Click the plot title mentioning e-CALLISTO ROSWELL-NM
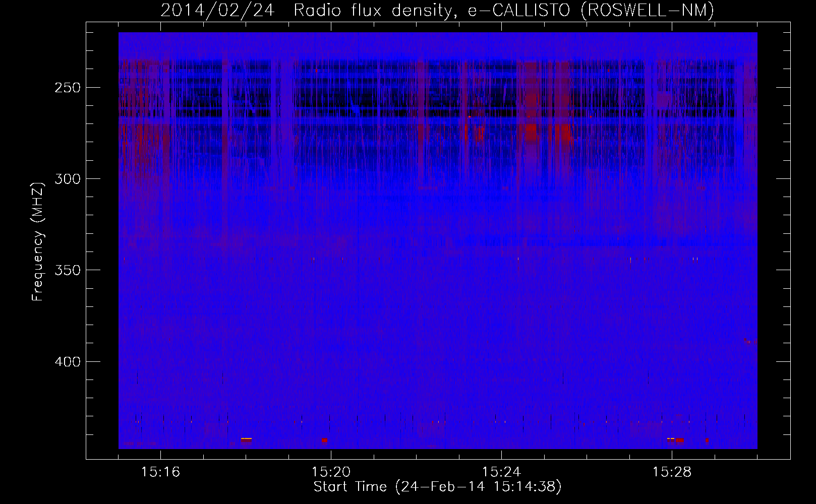Screen dimensions: 816x504 tap(437, 10)
